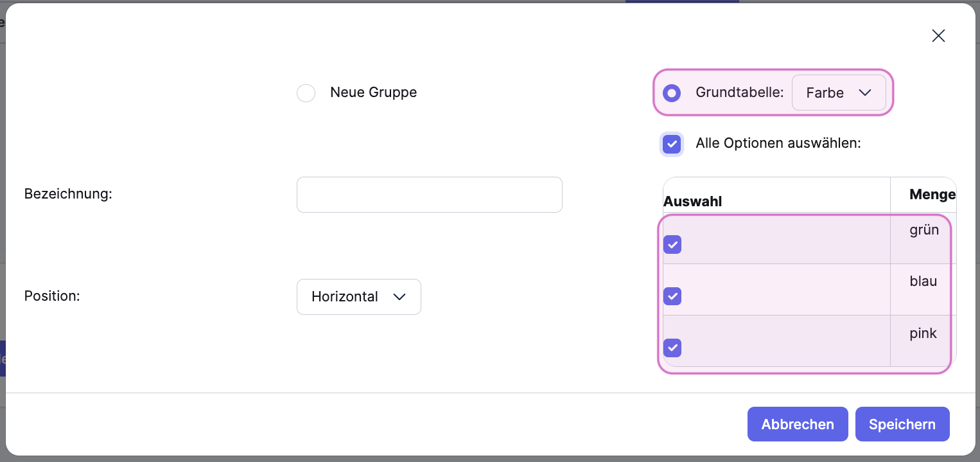Screen dimensions: 980x462
Task: Click into the Bezeichnung text field
Action: click(429, 195)
